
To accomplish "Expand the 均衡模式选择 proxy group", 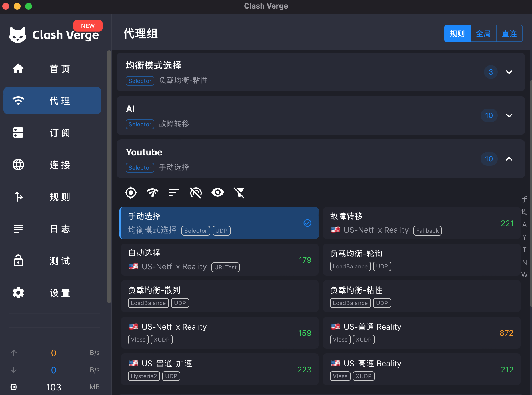I will click(509, 72).
